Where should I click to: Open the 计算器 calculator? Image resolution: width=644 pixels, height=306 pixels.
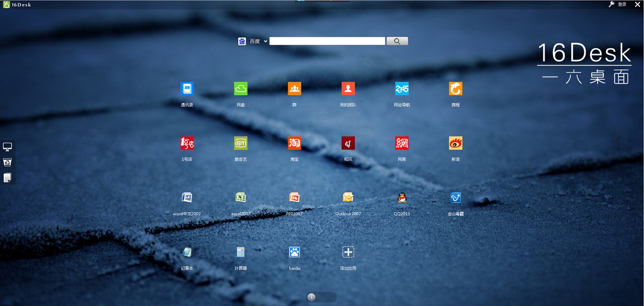[x=240, y=252]
